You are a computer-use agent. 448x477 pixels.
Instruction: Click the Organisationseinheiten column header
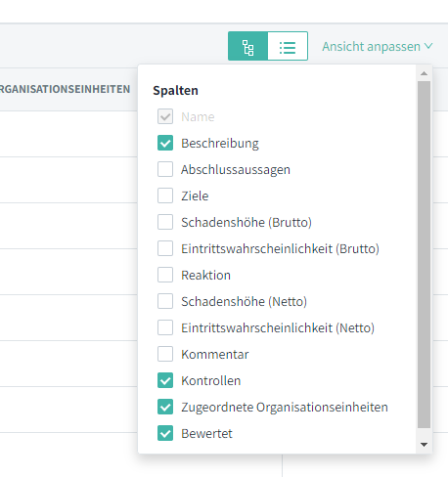pos(65,89)
